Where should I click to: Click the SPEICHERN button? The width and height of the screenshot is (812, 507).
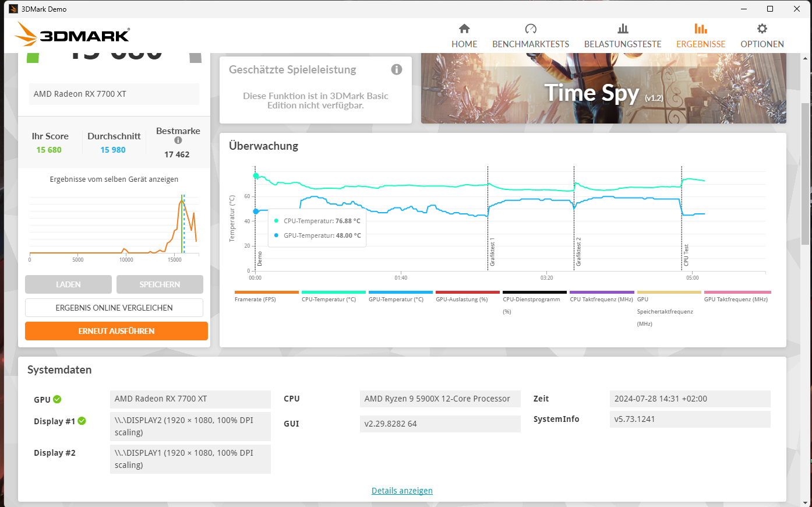click(160, 284)
